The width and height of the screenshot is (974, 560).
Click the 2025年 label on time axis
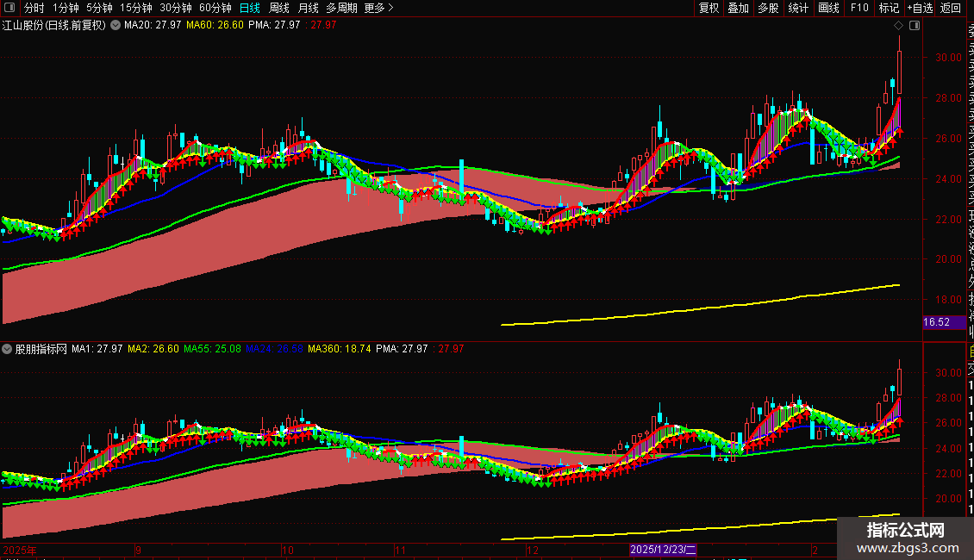pyautogui.click(x=20, y=550)
